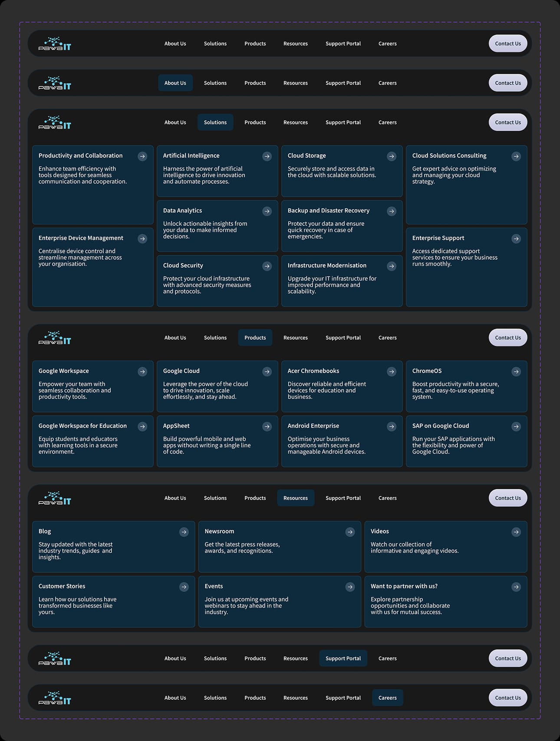The width and height of the screenshot is (560, 741).
Task: Select the highlighted About Us nav item
Action: click(x=175, y=83)
